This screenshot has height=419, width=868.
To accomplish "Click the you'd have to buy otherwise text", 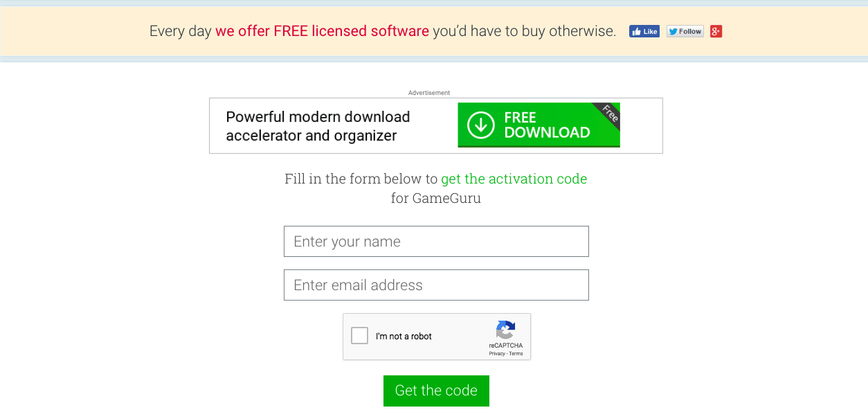I will [524, 31].
